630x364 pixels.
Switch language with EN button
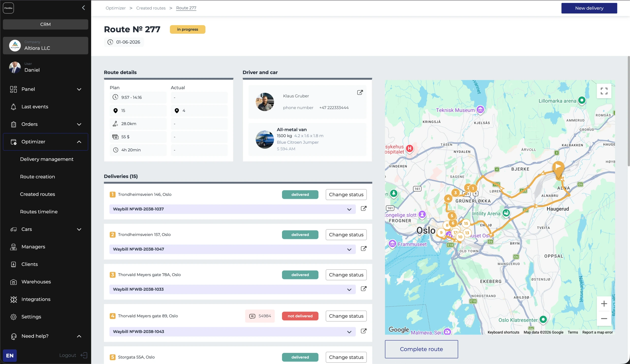[x=10, y=355]
